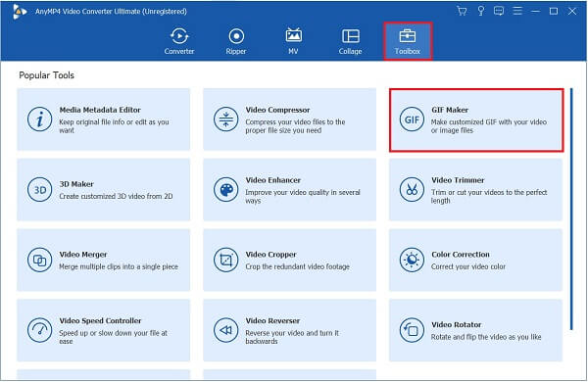Open the feedback chat icon
Image resolution: width=588 pixels, height=382 pixels.
499,11
